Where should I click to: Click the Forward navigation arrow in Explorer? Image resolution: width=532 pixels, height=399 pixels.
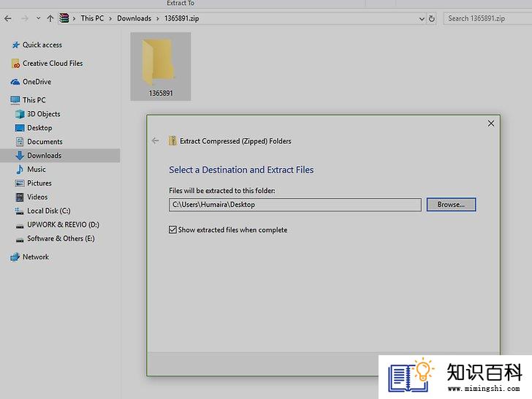coord(24,18)
